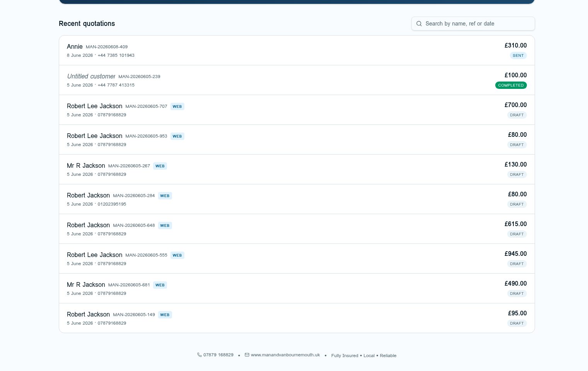This screenshot has height=371, width=588.
Task: Open the Untitled customer quotation
Action: tap(297, 80)
